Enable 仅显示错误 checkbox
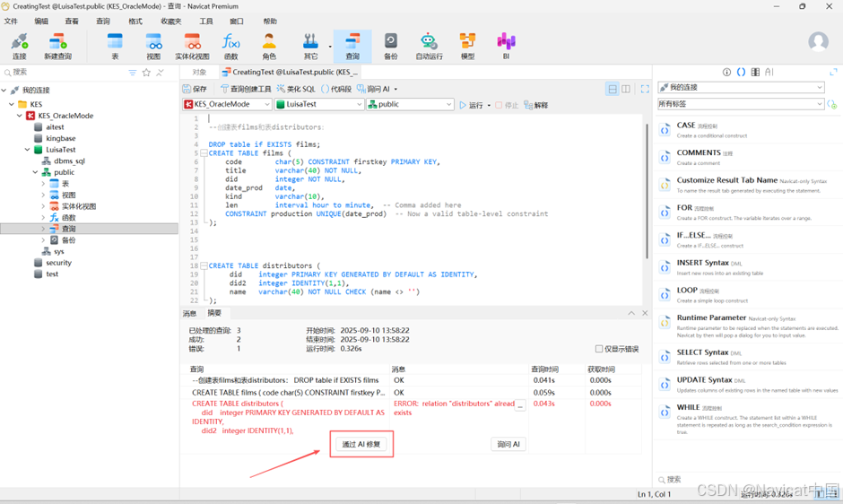This screenshot has height=504, width=843. point(598,349)
